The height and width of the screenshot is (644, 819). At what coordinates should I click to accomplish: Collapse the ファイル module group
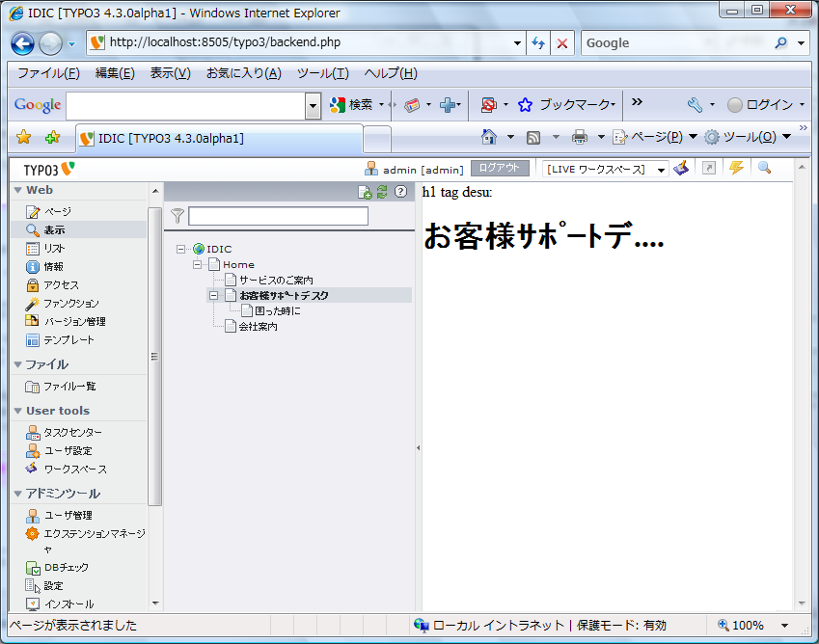coord(17,364)
